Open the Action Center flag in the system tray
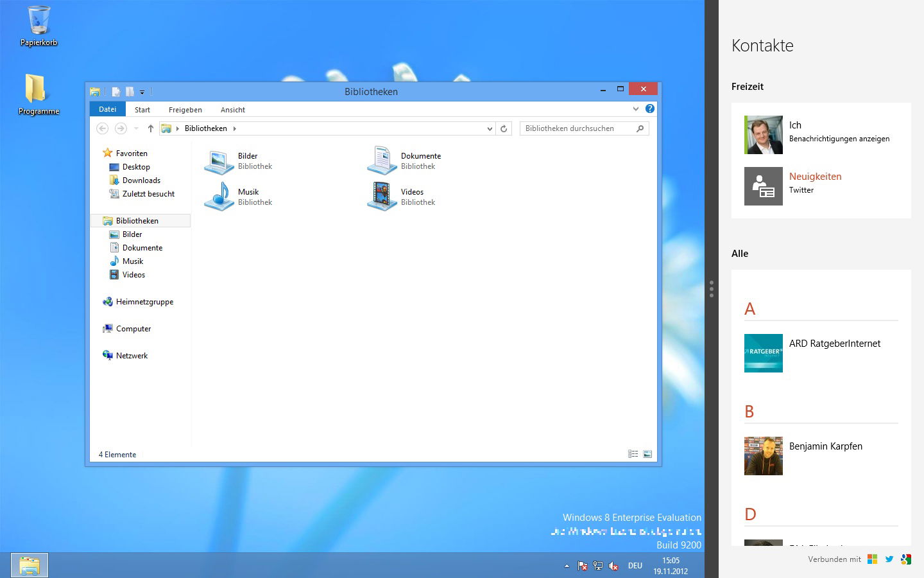The image size is (924, 578). pos(582,566)
